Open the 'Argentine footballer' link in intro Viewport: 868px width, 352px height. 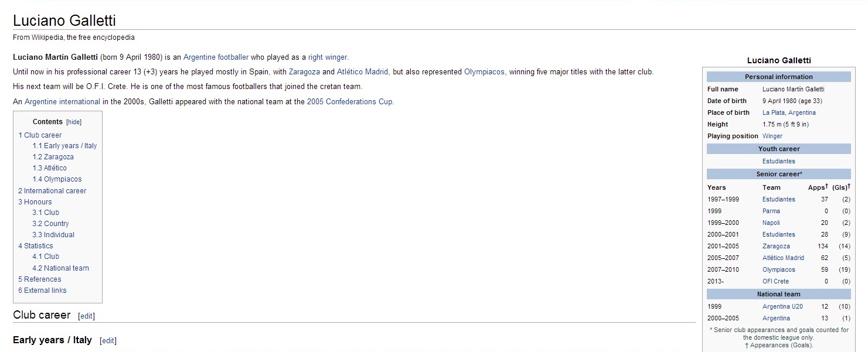pos(216,57)
